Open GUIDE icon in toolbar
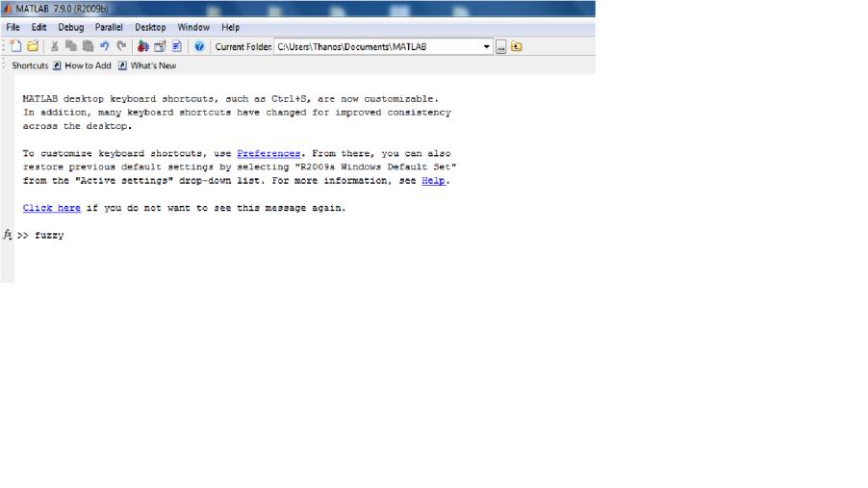Image resolution: width=868 pixels, height=488 pixels. click(x=160, y=46)
